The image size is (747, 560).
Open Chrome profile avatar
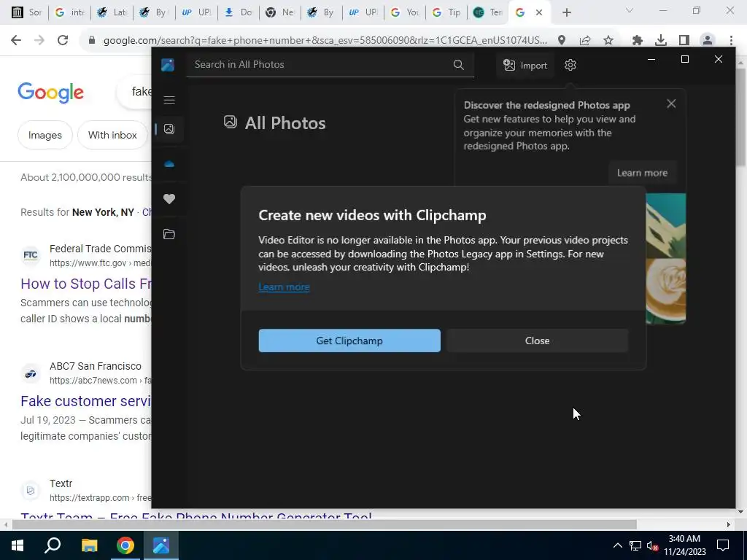[708, 41]
